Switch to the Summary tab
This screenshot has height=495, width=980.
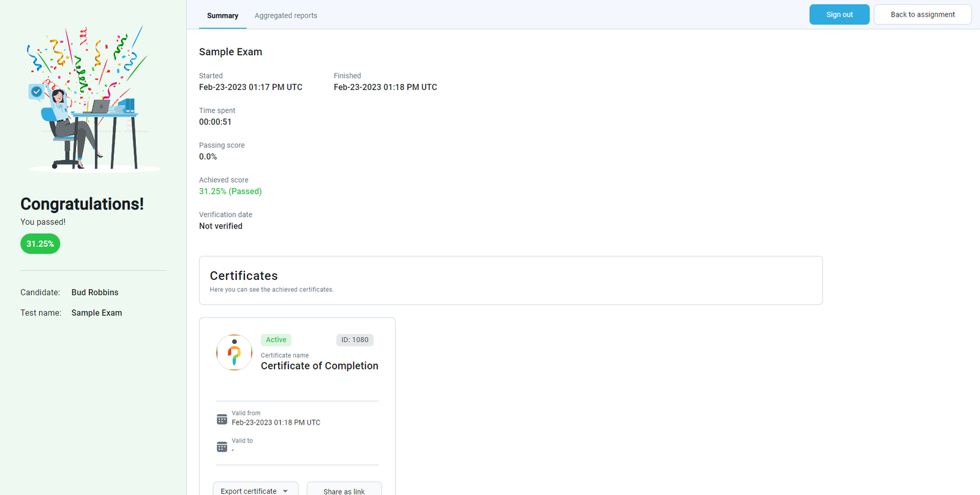click(222, 15)
